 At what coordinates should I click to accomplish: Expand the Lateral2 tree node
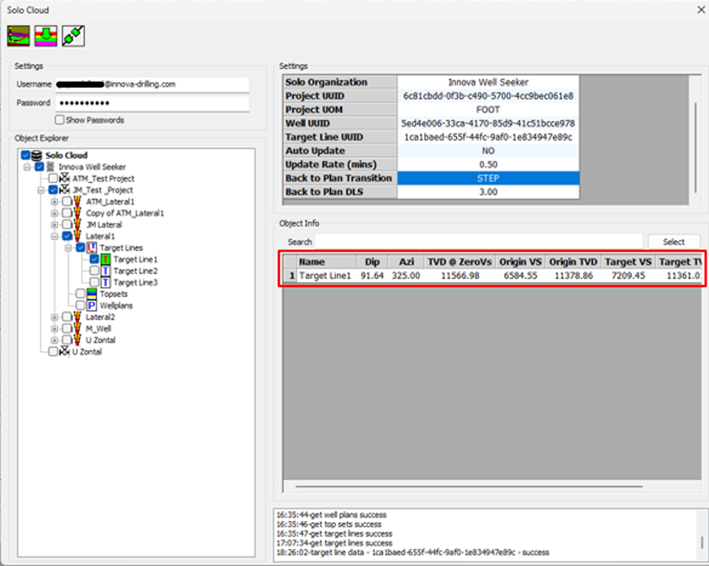[55, 317]
